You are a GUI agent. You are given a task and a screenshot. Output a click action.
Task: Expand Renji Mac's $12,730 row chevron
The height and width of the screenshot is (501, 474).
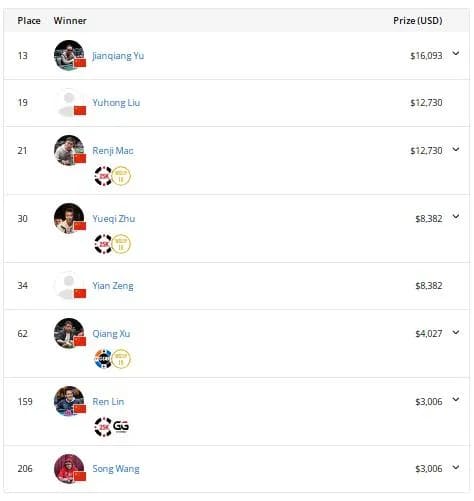click(456, 149)
